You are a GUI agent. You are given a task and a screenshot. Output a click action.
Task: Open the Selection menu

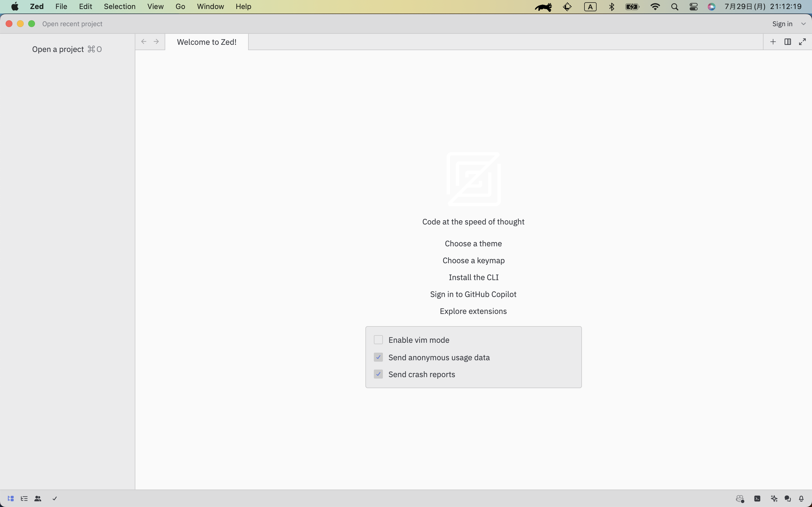tap(120, 6)
